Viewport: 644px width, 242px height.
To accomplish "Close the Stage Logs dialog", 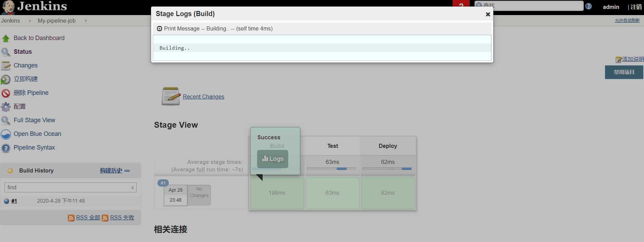I will [x=488, y=14].
